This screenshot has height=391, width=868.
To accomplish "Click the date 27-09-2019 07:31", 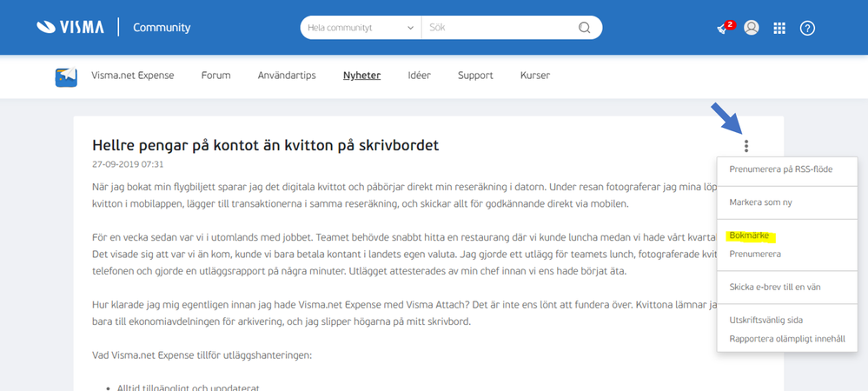I will [128, 164].
